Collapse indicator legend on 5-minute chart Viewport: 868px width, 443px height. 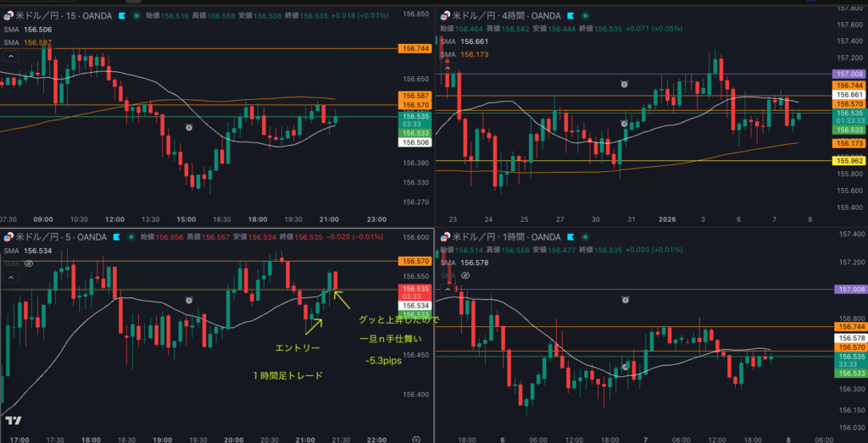[x=11, y=277]
